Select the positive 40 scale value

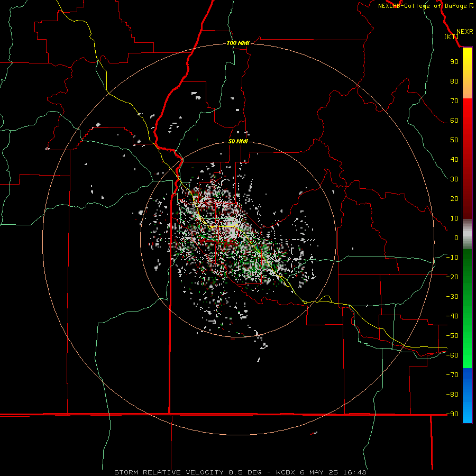pos(454,160)
